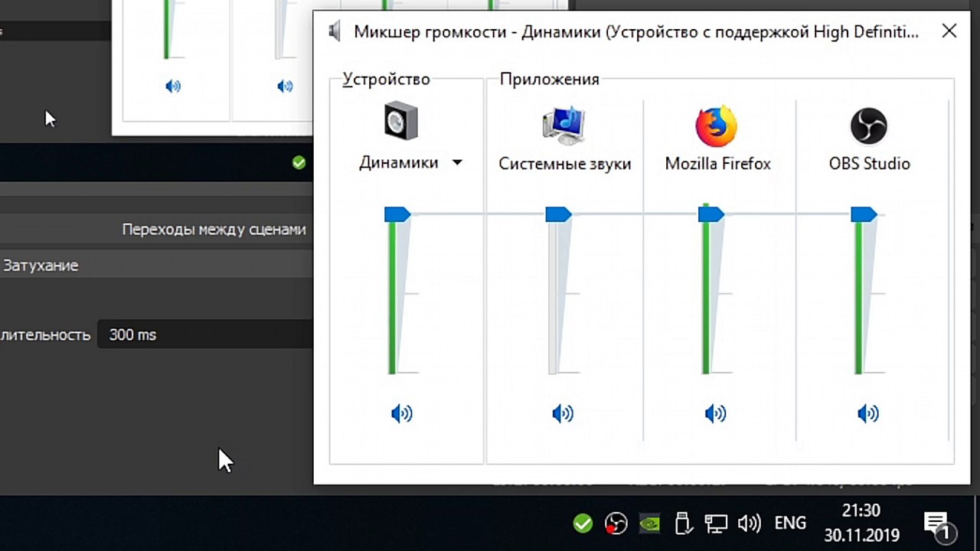
Task: Click the Устройство group label
Action: click(387, 79)
